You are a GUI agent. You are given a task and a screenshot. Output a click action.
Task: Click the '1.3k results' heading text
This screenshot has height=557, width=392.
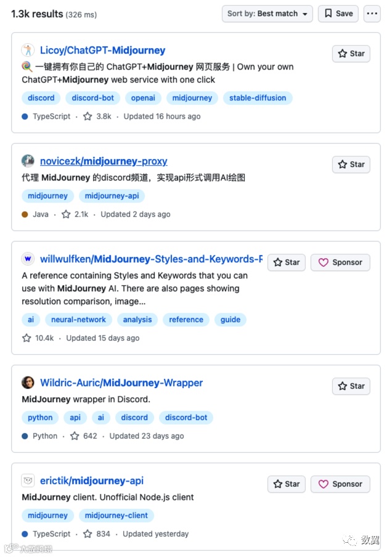[37, 14]
